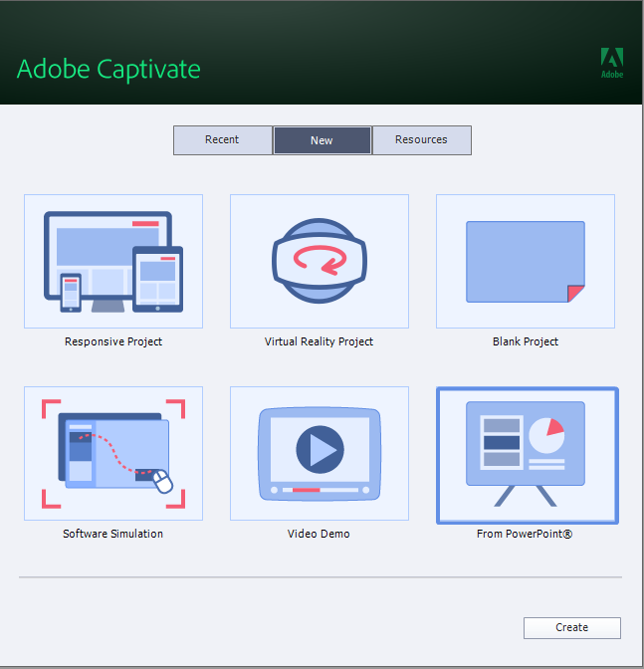Screen dimensions: 644x669
Task: Select the Software Simulation icon
Action: (x=113, y=453)
